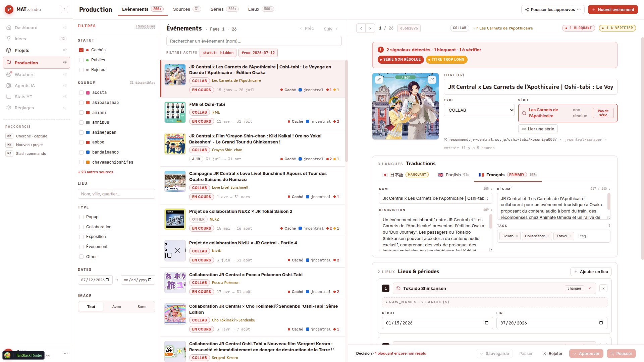Viewport: 644px width, 362px height.
Task: Click the event name search field
Action: (x=254, y=41)
